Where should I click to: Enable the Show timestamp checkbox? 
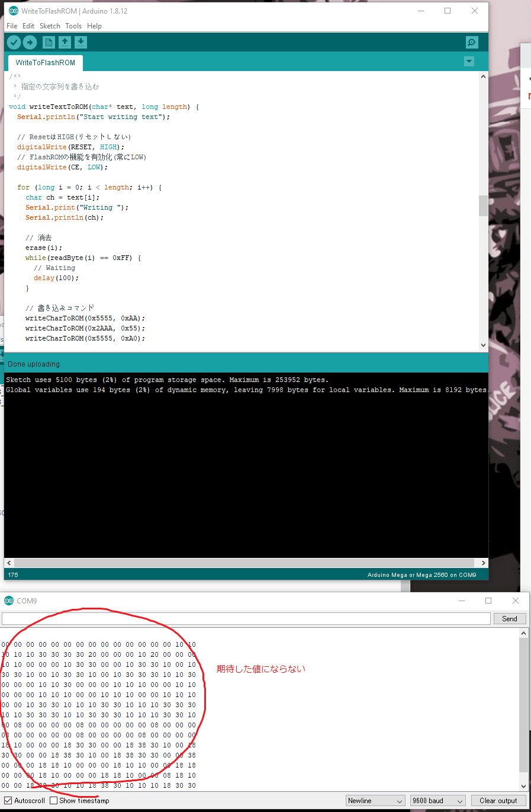[x=54, y=801]
